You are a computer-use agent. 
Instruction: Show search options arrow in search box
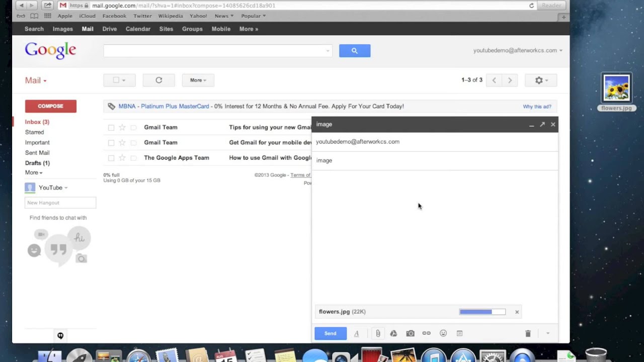pyautogui.click(x=328, y=51)
